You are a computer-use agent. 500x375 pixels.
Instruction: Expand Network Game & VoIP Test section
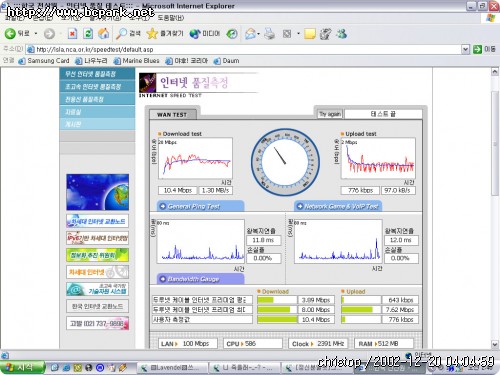pyautogui.click(x=338, y=206)
